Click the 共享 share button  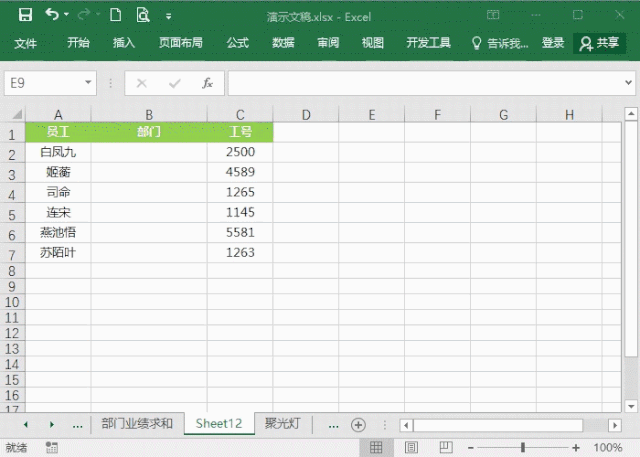[x=599, y=43]
